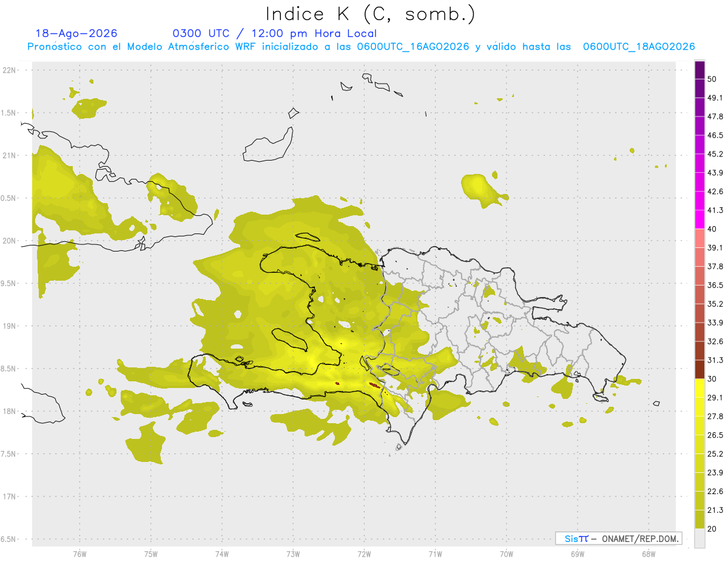Pick the bright yellow swatch between 29.1 and 30
The width and height of the screenshot is (728, 562).
(699, 388)
